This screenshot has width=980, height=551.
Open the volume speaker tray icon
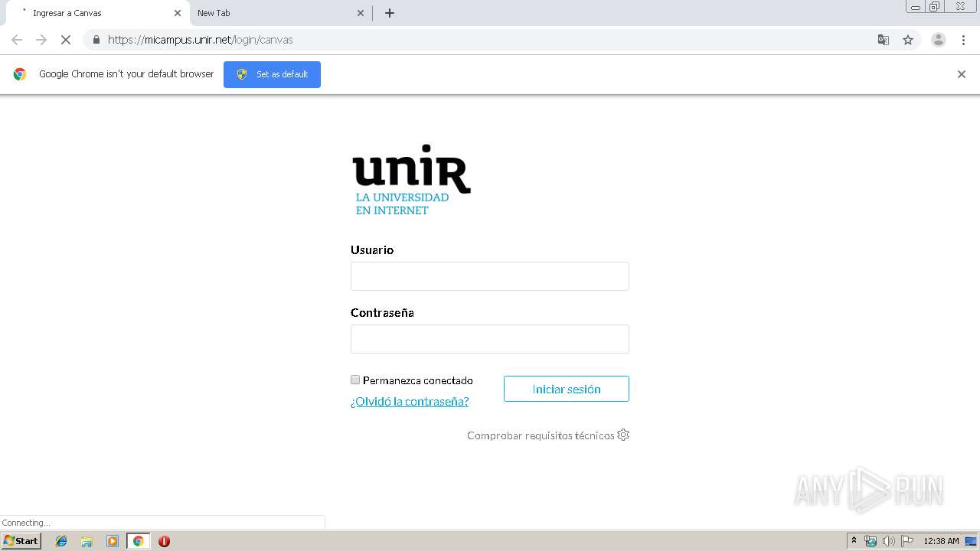[888, 541]
